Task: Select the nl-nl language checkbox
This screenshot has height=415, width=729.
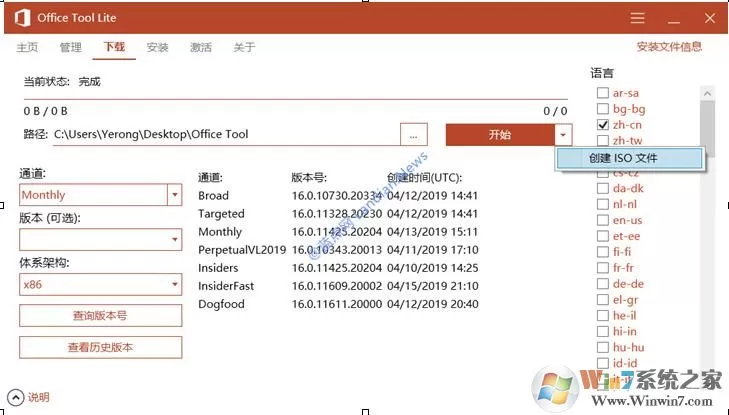Action: tap(603, 204)
